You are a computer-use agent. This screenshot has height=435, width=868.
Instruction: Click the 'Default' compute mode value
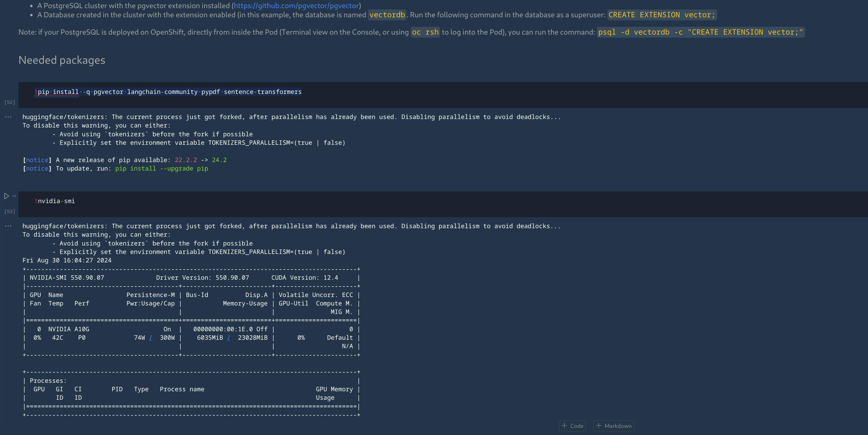pyautogui.click(x=340, y=338)
